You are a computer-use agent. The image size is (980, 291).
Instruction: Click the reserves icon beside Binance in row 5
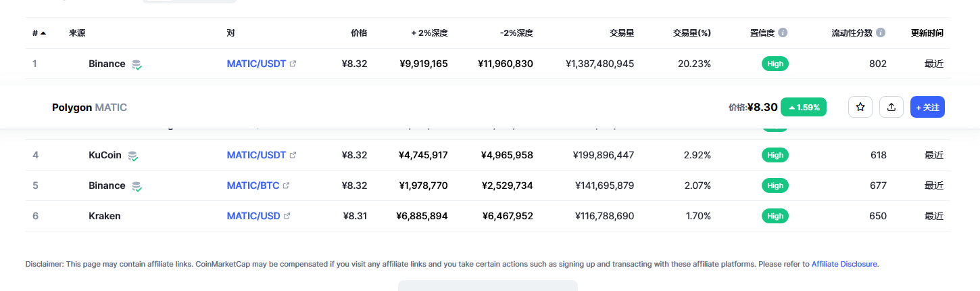point(137,186)
